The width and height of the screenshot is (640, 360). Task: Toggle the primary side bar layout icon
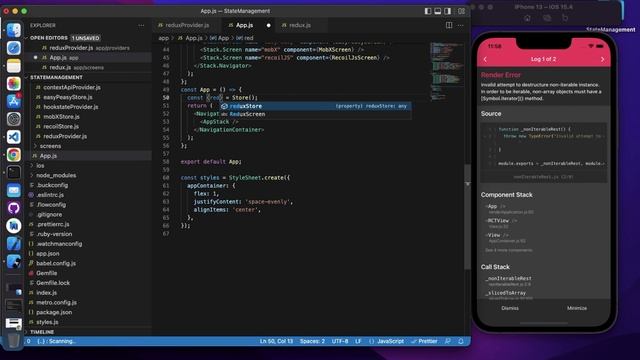coord(428,11)
